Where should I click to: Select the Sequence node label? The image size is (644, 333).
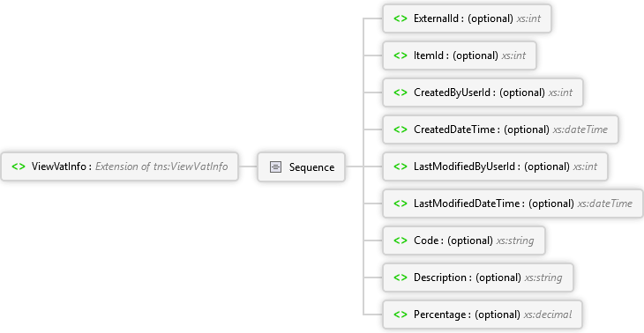click(311, 167)
